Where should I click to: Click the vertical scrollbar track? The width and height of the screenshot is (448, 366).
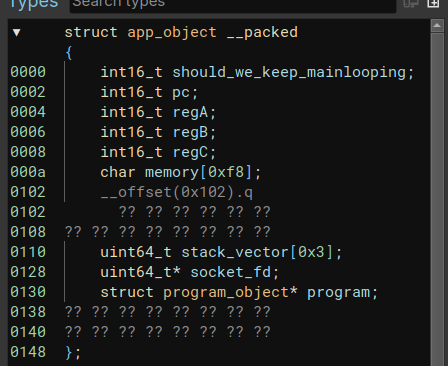click(437, 200)
